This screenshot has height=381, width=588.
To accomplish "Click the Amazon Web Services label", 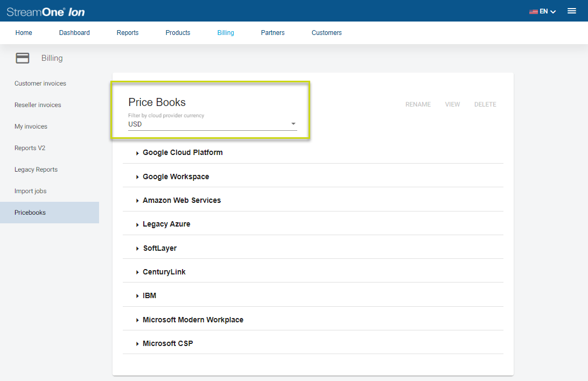I will [x=181, y=200].
